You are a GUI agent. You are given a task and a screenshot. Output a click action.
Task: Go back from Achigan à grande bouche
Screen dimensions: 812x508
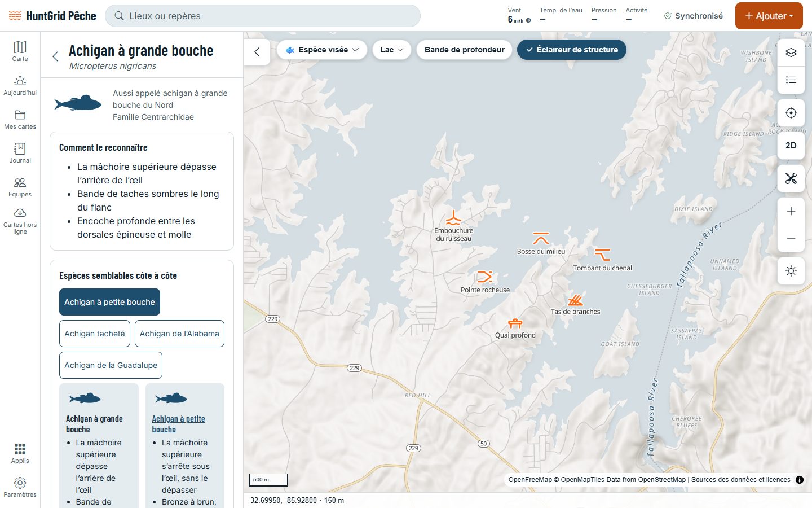point(55,56)
